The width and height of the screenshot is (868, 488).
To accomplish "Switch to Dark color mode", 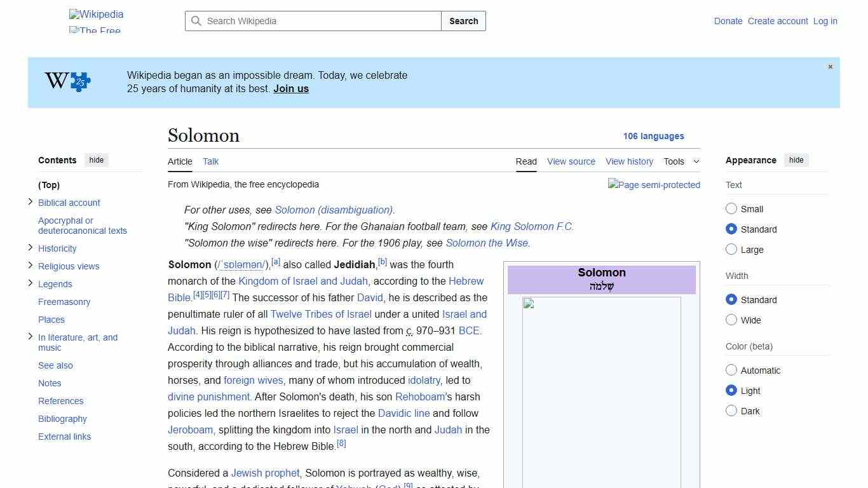I will click(731, 410).
